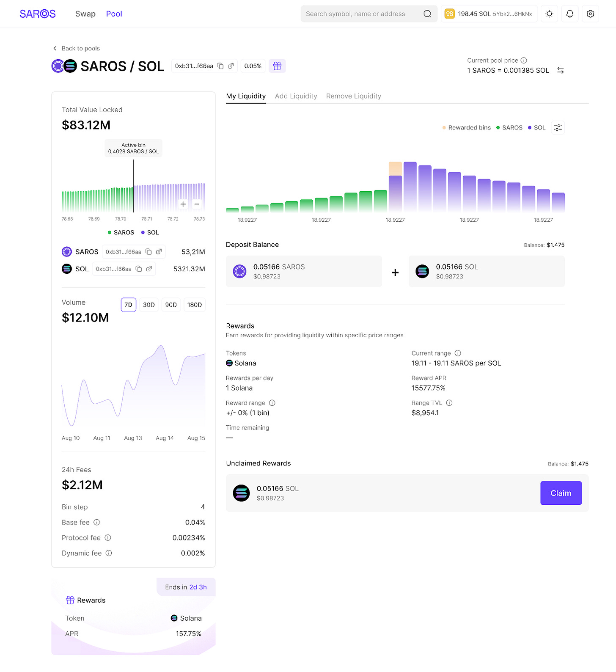The width and height of the screenshot is (616, 672).
Task: Click Dynamic fee info icon
Action: click(109, 553)
